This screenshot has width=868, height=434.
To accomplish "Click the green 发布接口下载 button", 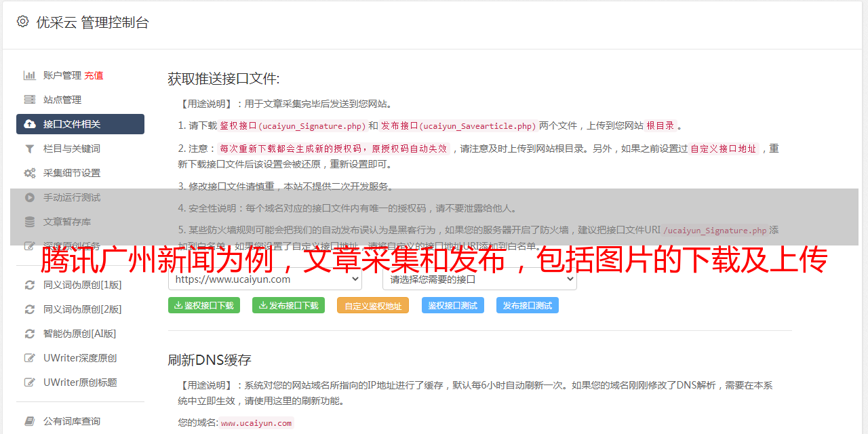I will 288,305.
